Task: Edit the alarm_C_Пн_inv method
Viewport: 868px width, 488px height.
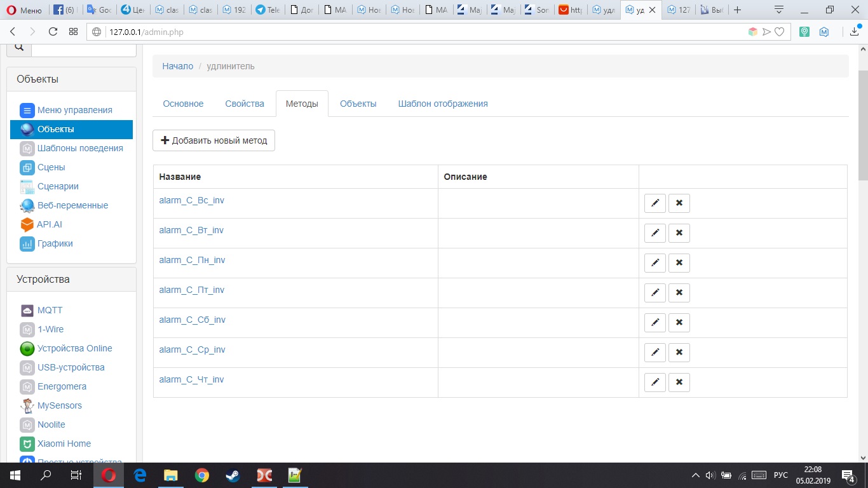Action: pyautogui.click(x=655, y=263)
